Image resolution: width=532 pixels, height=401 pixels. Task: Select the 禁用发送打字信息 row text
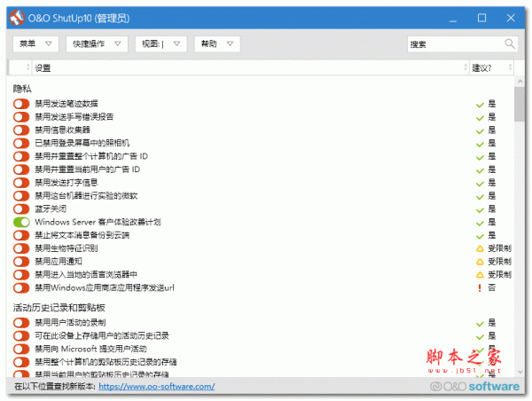click(x=66, y=183)
